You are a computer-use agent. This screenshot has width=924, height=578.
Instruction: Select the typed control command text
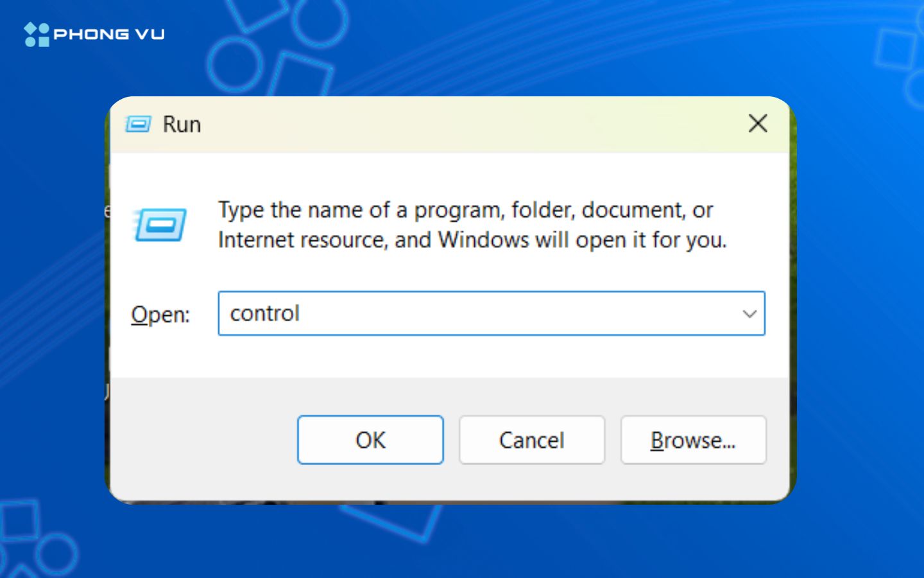[x=264, y=313]
